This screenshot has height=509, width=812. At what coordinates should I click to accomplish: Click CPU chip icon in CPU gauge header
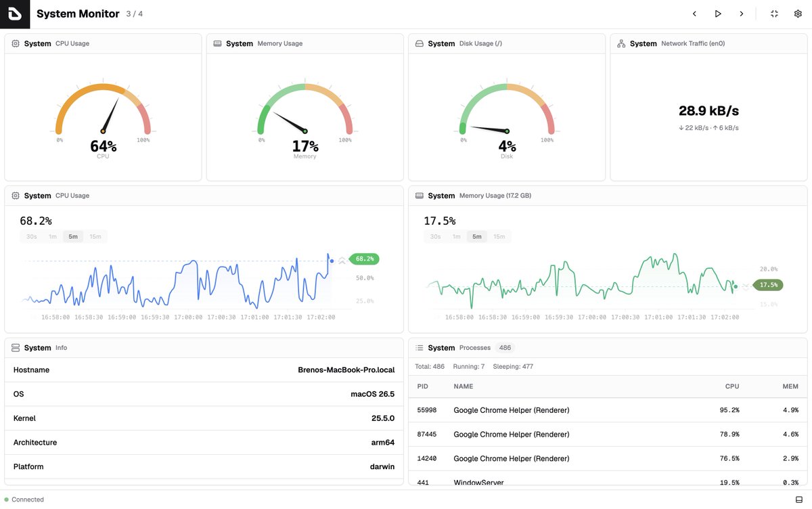pos(16,43)
